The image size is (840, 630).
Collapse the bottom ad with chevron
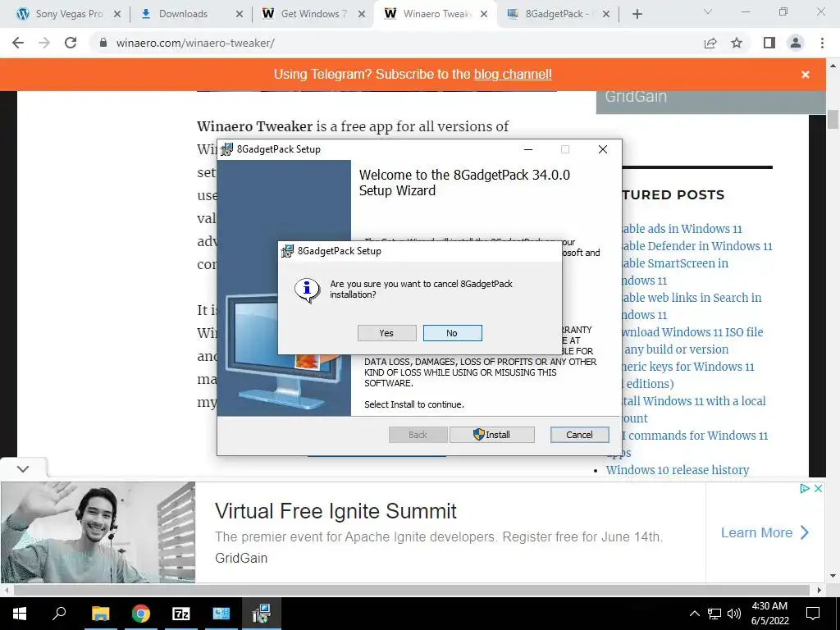(23, 468)
